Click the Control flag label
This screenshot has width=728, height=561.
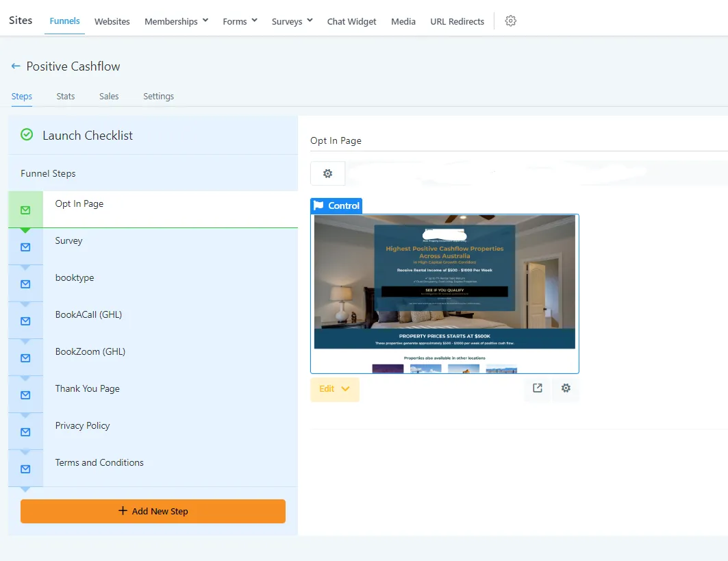(337, 205)
